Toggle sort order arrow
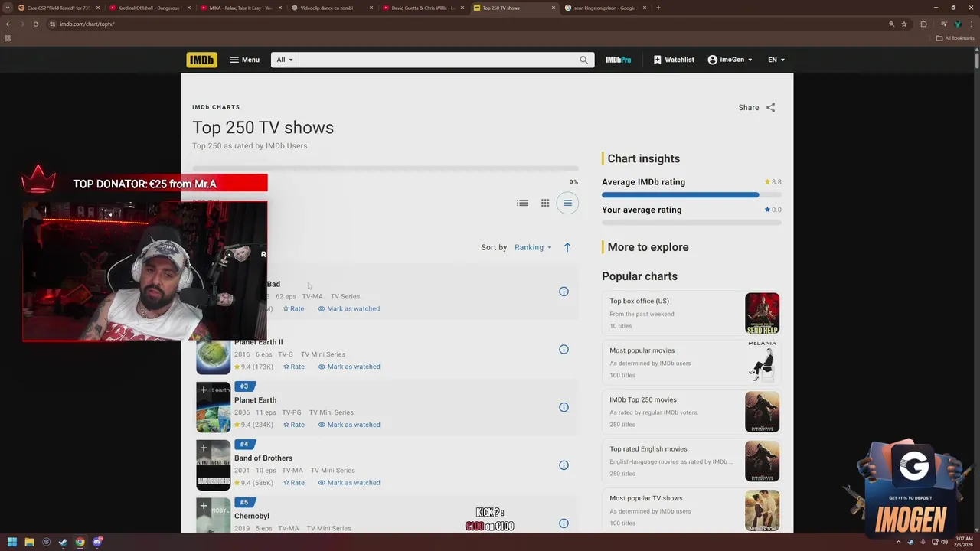The height and width of the screenshot is (551, 980). click(567, 247)
